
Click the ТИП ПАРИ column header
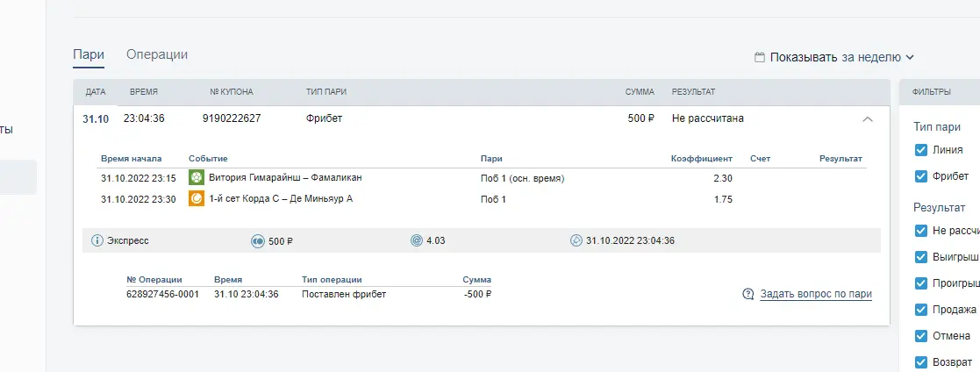pos(326,92)
